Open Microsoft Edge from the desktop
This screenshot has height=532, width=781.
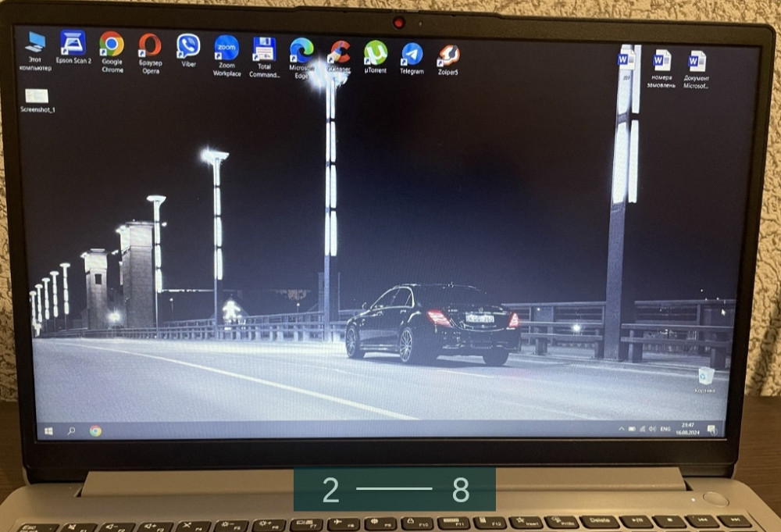pyautogui.click(x=301, y=48)
